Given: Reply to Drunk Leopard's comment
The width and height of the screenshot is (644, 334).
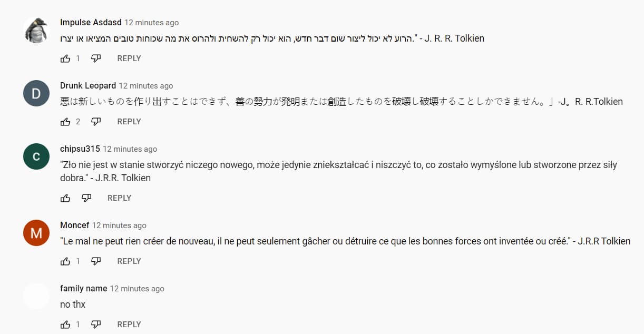Looking at the screenshot, I should [129, 122].
